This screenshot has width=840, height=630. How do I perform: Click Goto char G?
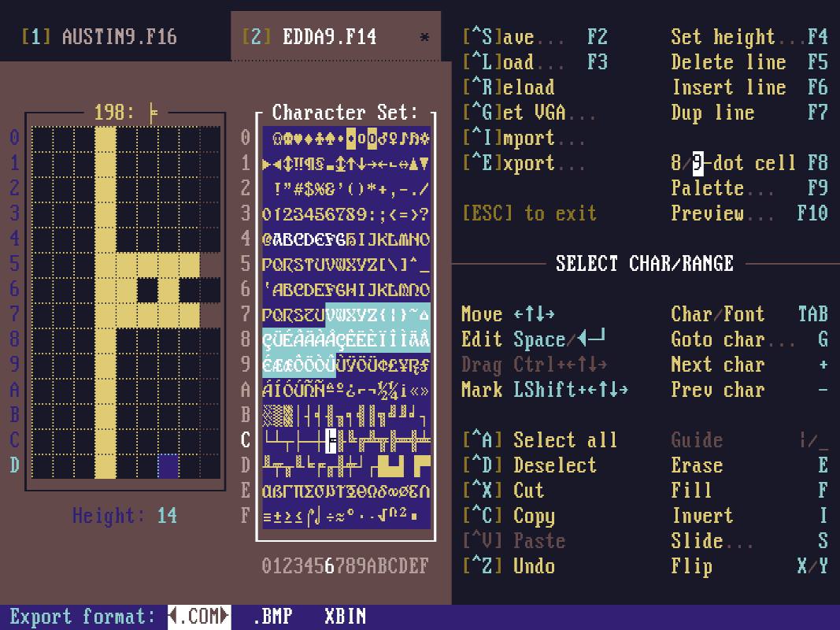point(749,339)
